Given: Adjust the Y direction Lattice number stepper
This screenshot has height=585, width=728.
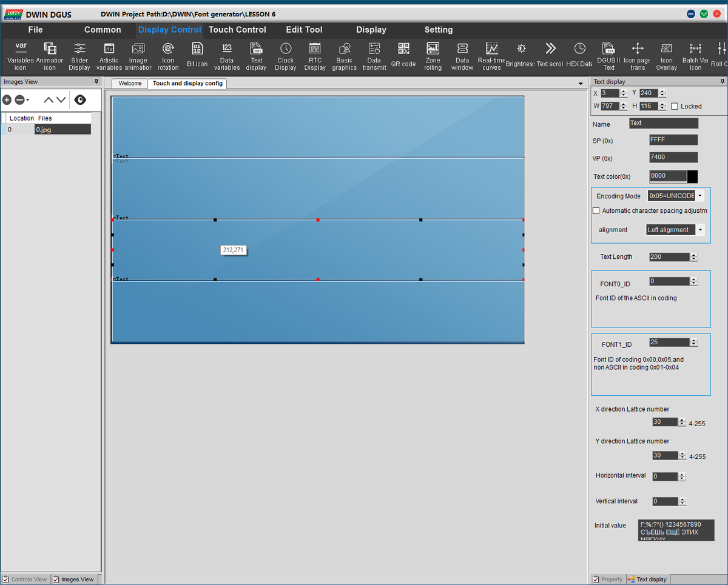Looking at the screenshot, I should tap(682, 456).
